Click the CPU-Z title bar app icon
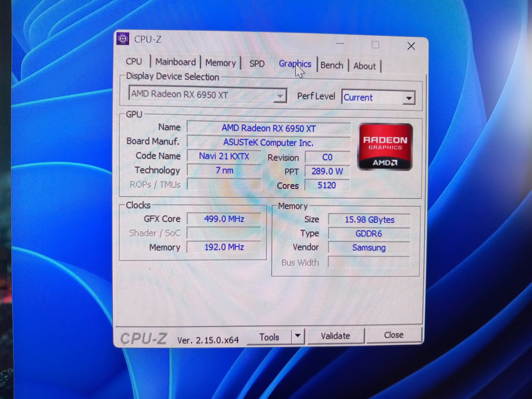532x399 pixels. tap(123, 39)
